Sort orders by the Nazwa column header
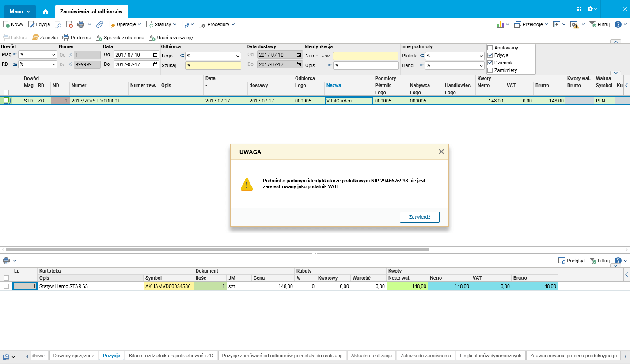Viewport: 630px width, 364px height. (334, 85)
